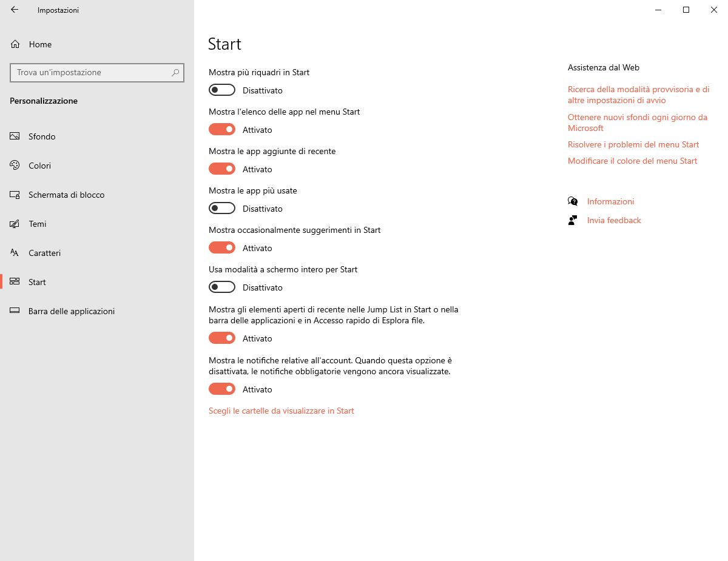
Task: Enable full screen mode for Start
Action: [222, 287]
